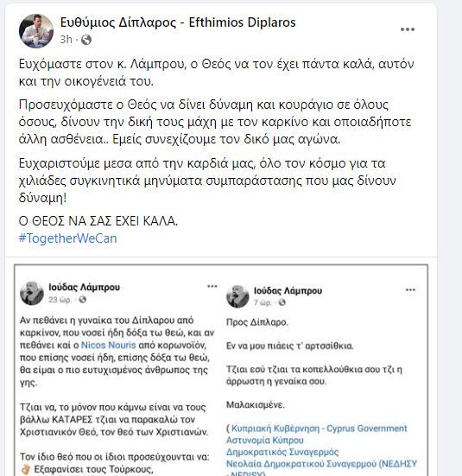
Task: Click the right Ιούδας Λάμπρου avatar
Action: [x=237, y=296]
